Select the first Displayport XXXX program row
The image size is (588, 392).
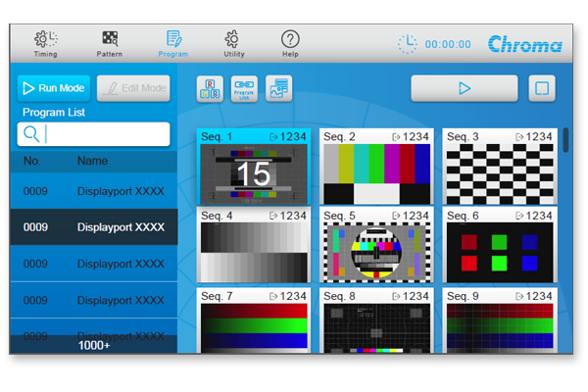click(94, 191)
